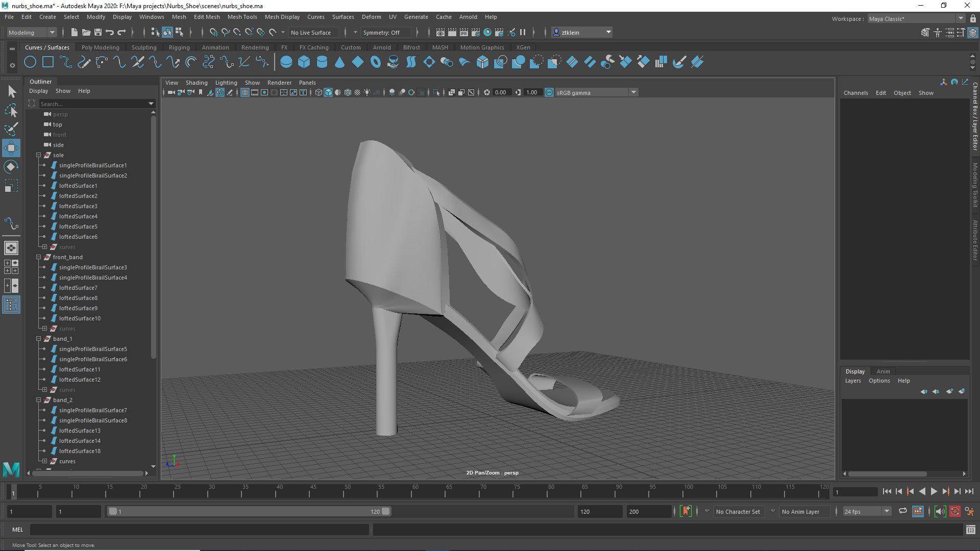980x551 pixels.
Task: Open the Surfaces menu
Action: (342, 17)
